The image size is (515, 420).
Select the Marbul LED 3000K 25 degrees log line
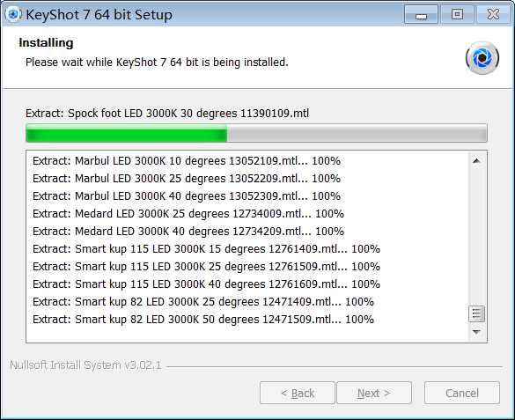pyautogui.click(x=187, y=179)
